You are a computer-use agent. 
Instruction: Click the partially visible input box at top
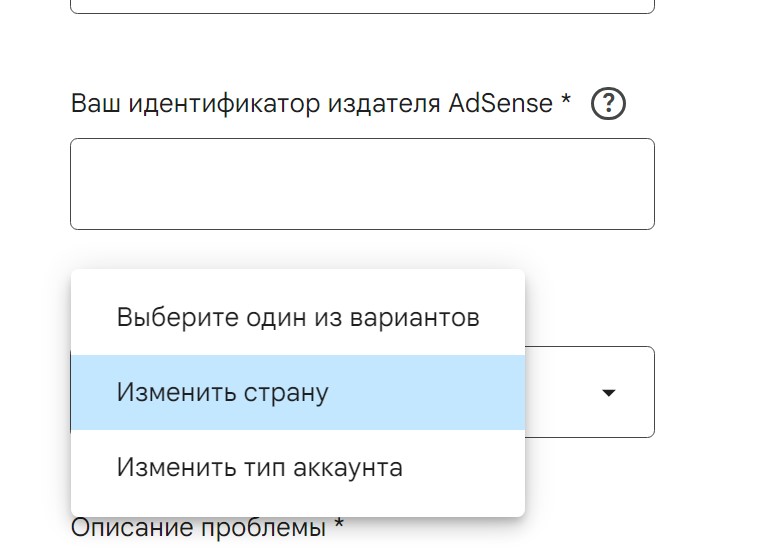(x=363, y=6)
